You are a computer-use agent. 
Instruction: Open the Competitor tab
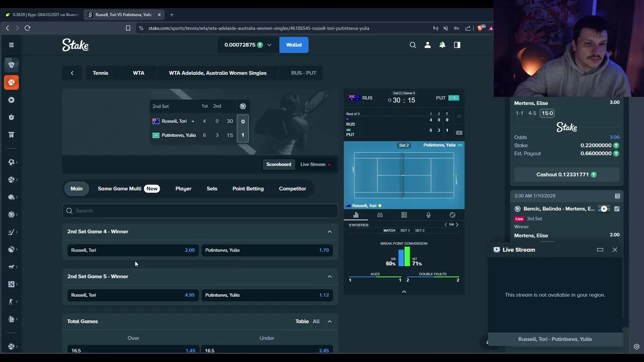(x=292, y=189)
